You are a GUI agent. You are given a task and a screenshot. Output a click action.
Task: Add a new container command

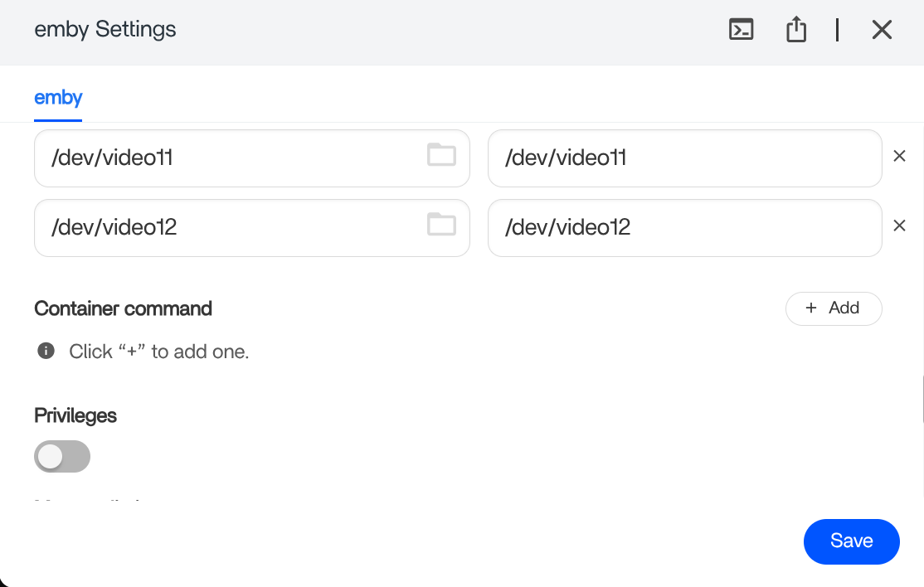pos(833,308)
